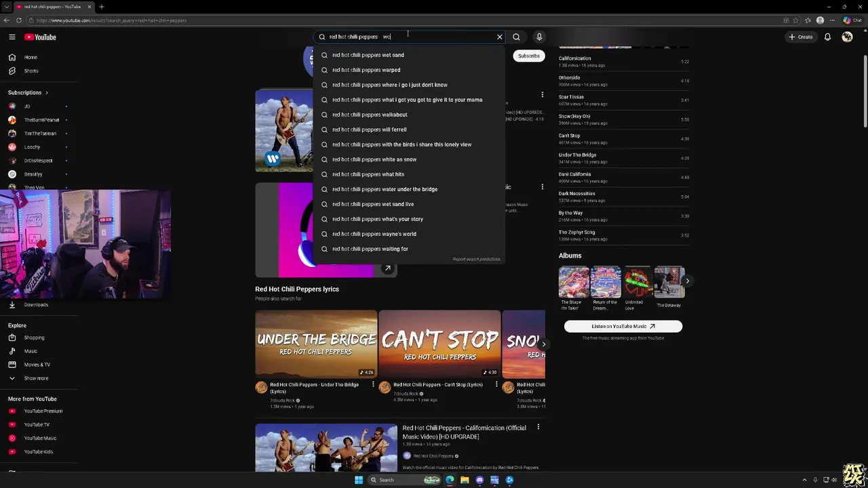Open options menu for Can't Stop lyrics video
The width and height of the screenshot is (868, 488).
496,384
